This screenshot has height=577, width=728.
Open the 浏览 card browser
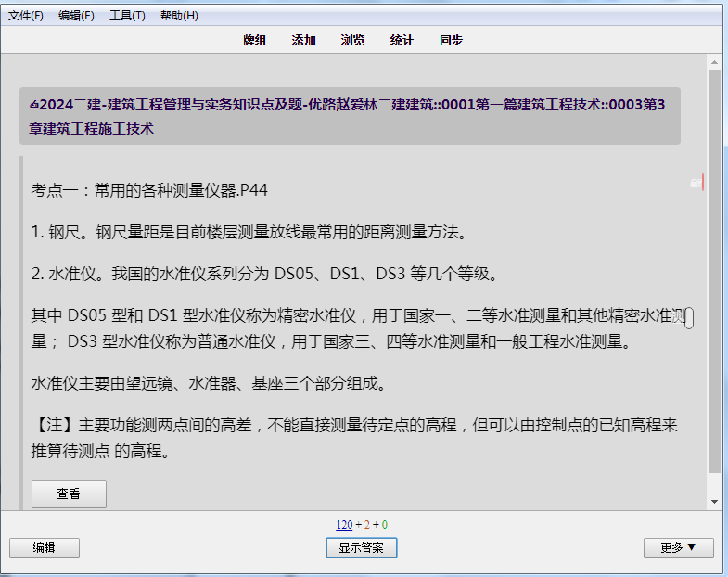[x=352, y=41]
